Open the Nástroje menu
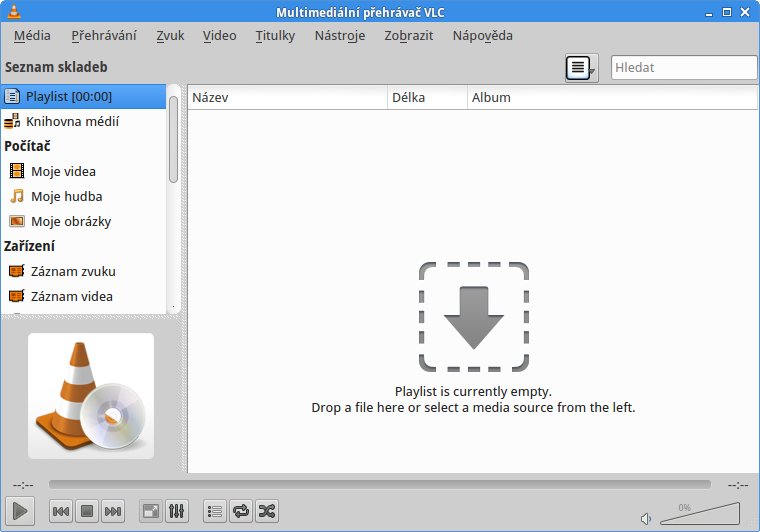The image size is (760, 532). coord(340,36)
